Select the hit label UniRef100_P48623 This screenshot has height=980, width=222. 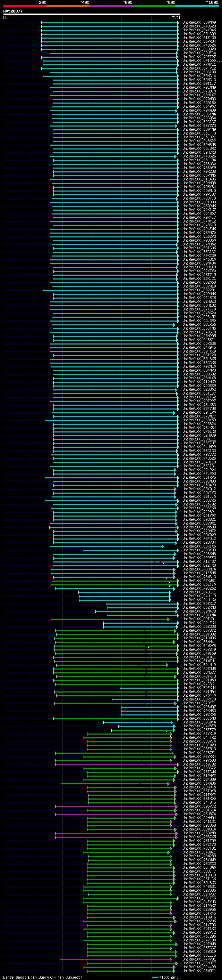199,26
